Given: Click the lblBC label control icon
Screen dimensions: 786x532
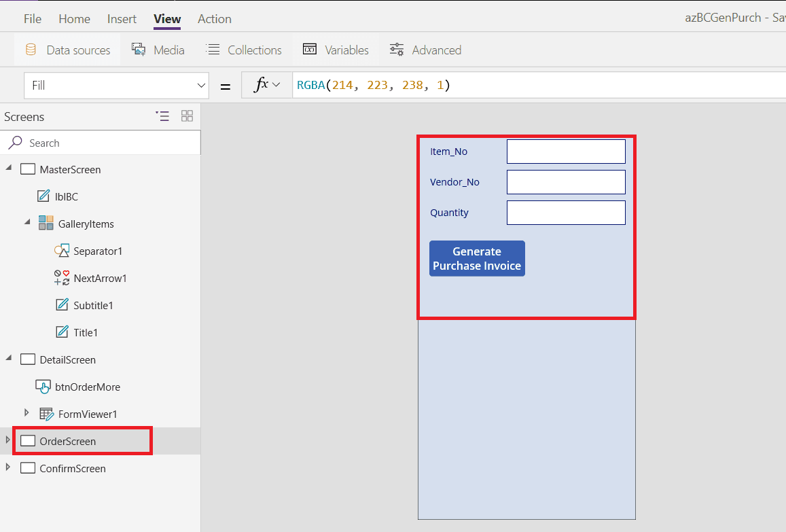Looking at the screenshot, I should [43, 196].
